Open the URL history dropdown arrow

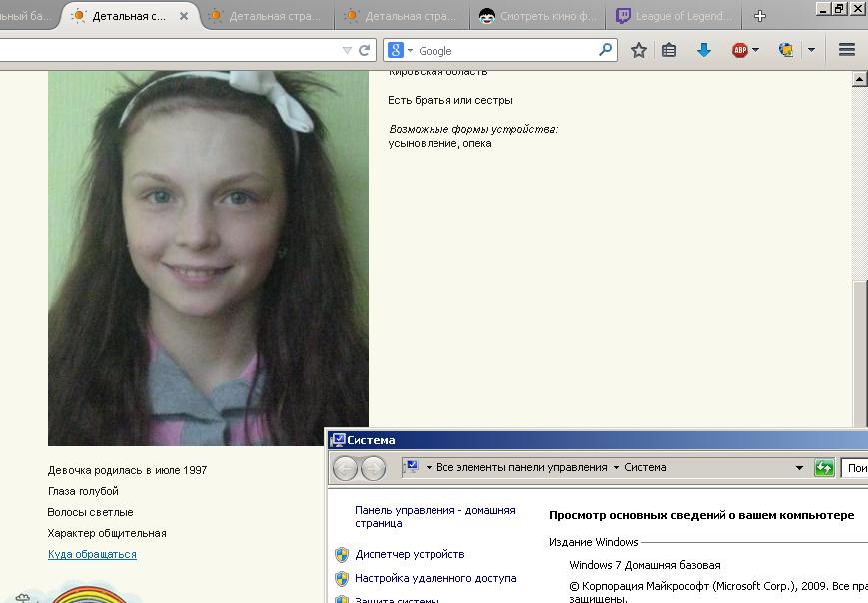[x=347, y=50]
